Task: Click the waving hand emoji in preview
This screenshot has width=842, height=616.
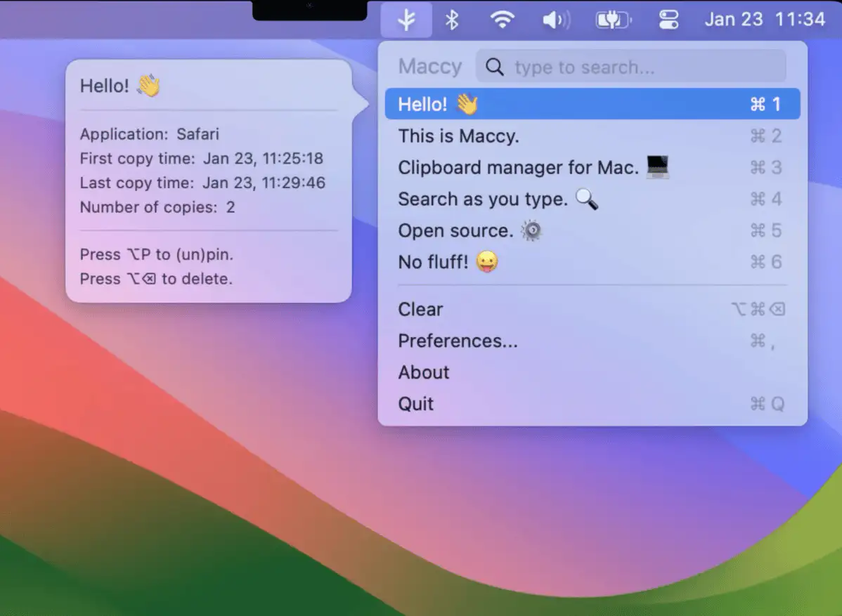Action: (x=149, y=86)
